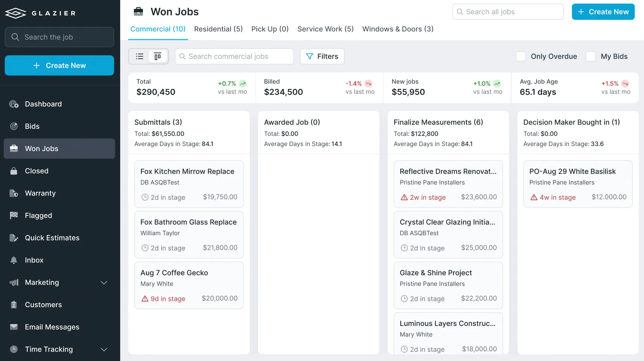644x361 pixels.
Task: Open Customers in sidebar
Action: pyautogui.click(x=59, y=305)
